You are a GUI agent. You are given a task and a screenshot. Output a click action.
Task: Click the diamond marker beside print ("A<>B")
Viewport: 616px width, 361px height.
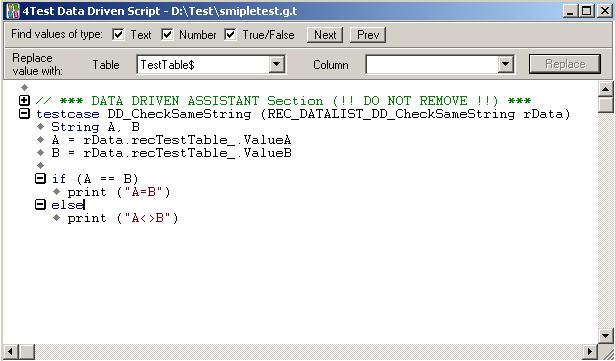click(56, 217)
